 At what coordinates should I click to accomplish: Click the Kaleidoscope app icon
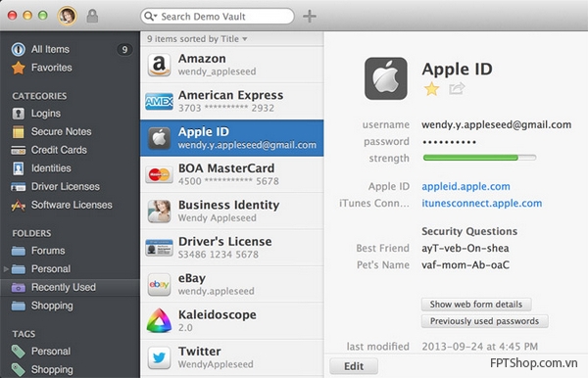(x=160, y=320)
